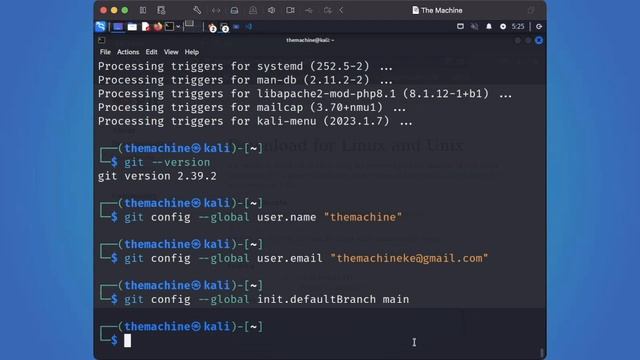Open the Actions menu
The image size is (640, 360).
click(x=128, y=52)
